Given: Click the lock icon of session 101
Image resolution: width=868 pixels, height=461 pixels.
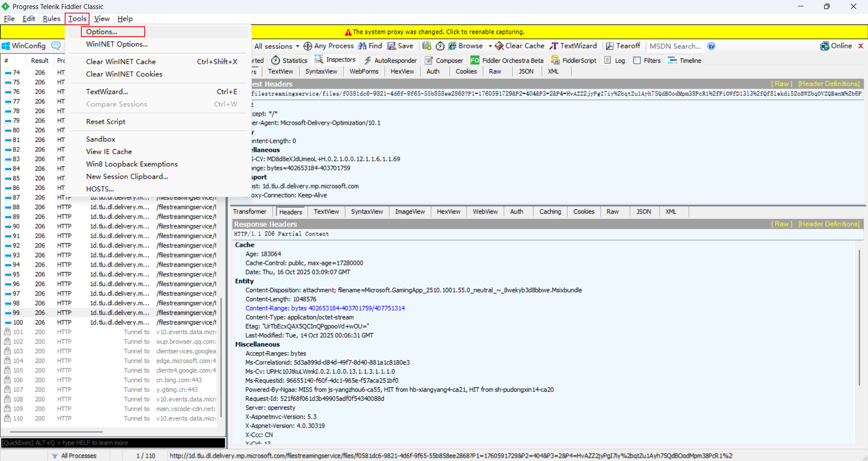Looking at the screenshot, I should click(x=7, y=332).
